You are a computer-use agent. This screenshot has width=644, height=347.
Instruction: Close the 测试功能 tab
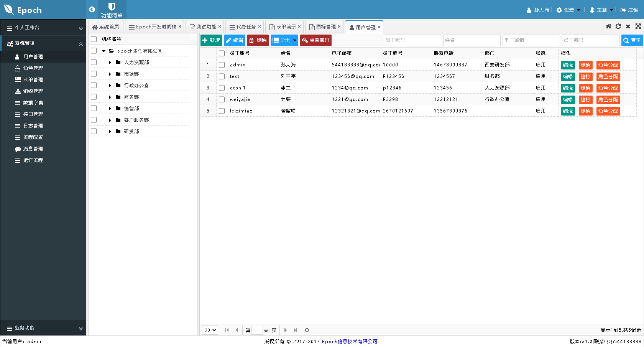[x=220, y=26]
